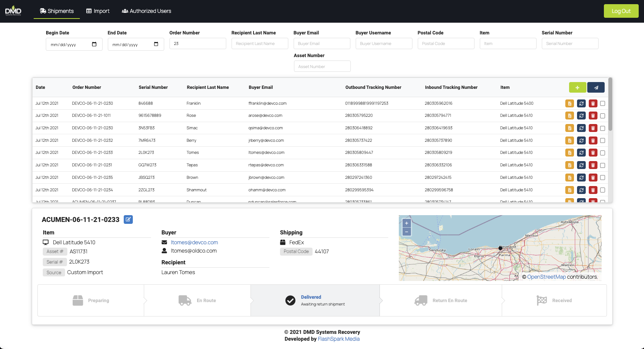This screenshot has width=644, height=349.
Task: Open the Shipments tab
Action: click(x=57, y=11)
